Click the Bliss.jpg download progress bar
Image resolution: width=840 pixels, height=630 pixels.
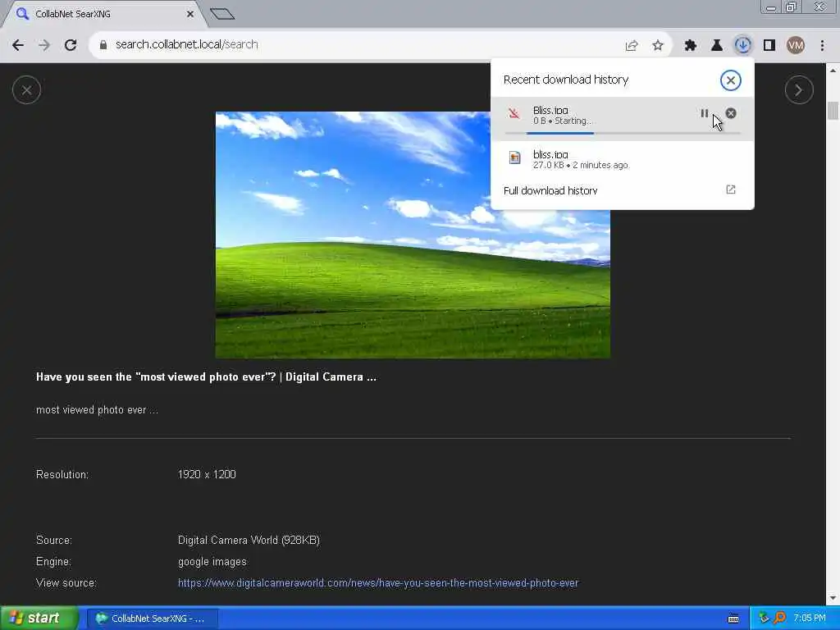(622, 133)
